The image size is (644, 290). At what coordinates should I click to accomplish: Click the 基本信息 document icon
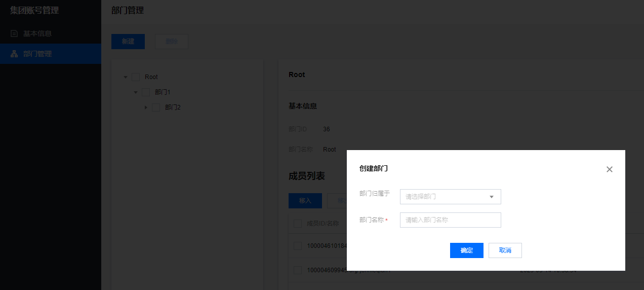[14, 33]
